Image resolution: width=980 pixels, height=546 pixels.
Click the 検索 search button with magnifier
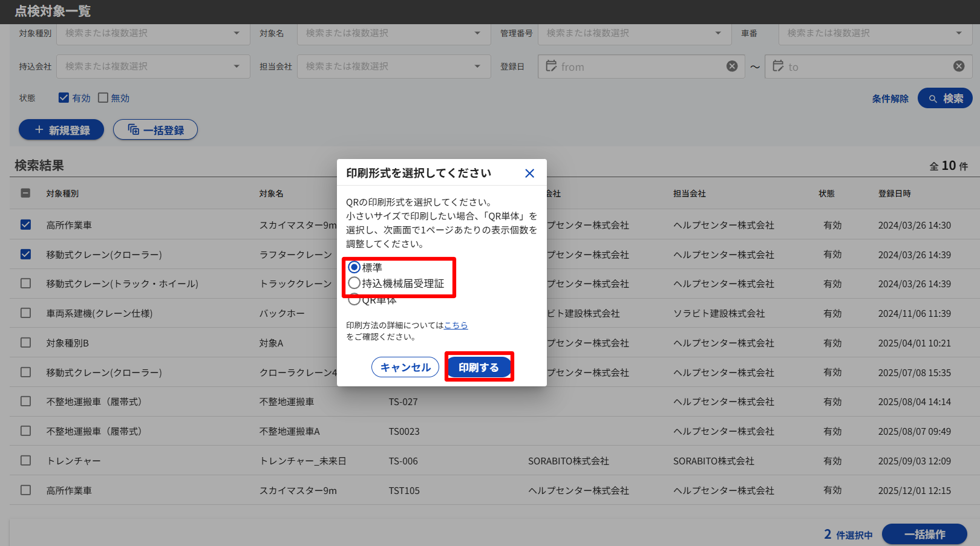pos(945,99)
